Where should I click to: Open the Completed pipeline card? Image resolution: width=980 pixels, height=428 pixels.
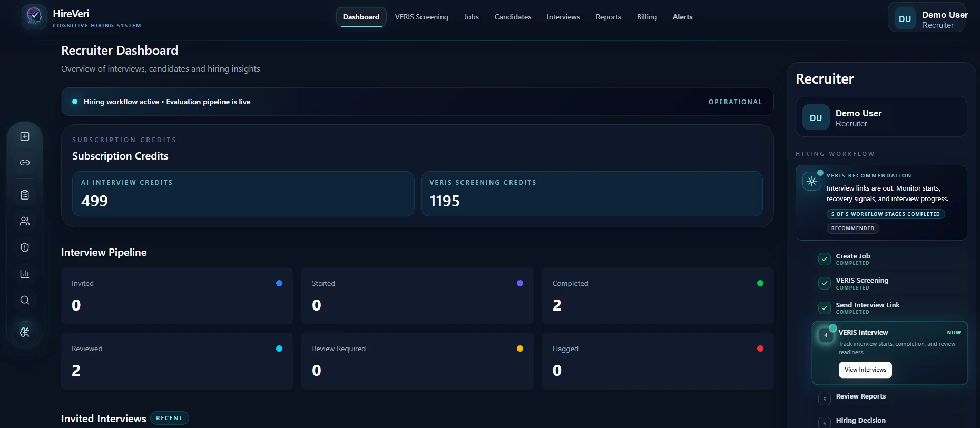[658, 296]
